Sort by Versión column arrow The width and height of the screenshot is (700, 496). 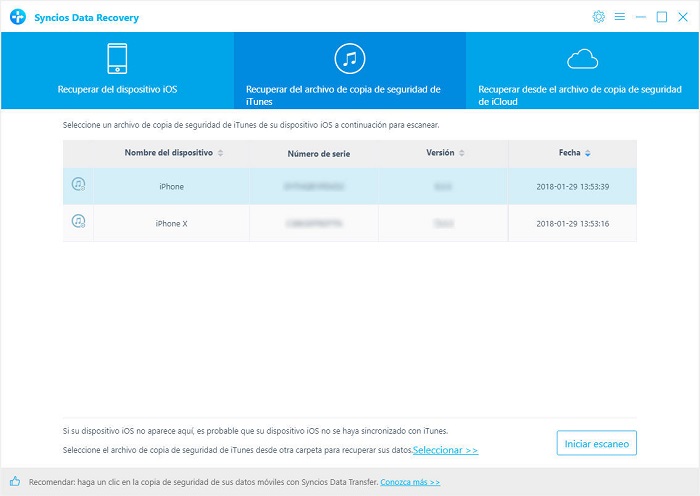coord(462,153)
